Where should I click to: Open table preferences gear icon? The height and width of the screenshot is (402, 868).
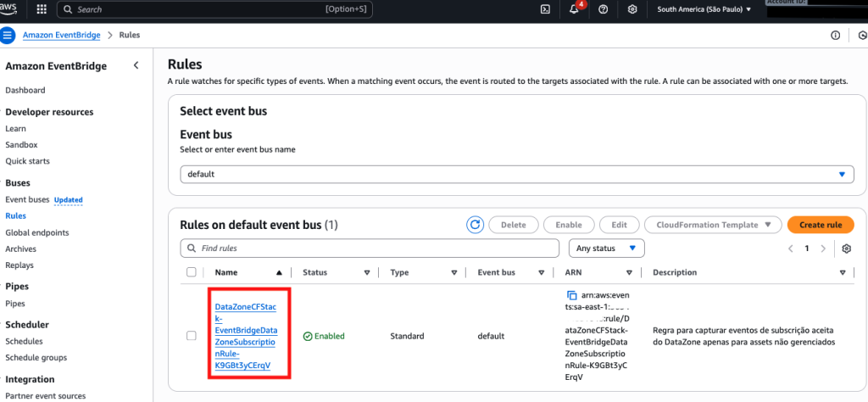click(846, 248)
